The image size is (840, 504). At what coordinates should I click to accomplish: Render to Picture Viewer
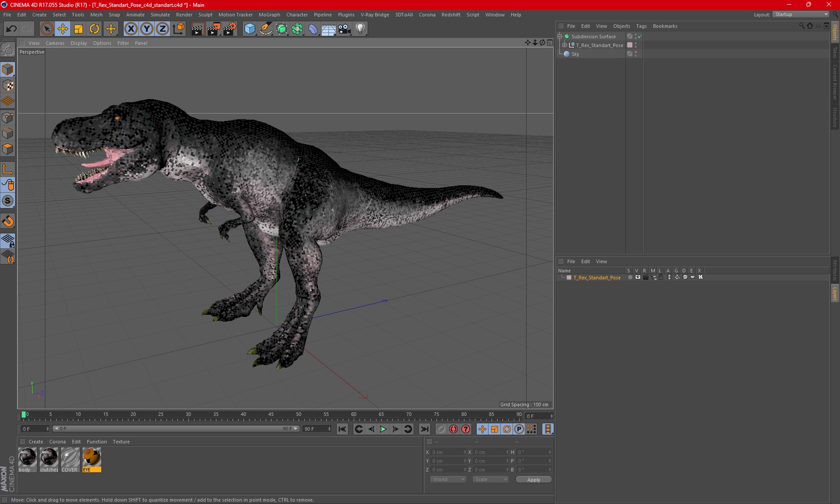214,29
